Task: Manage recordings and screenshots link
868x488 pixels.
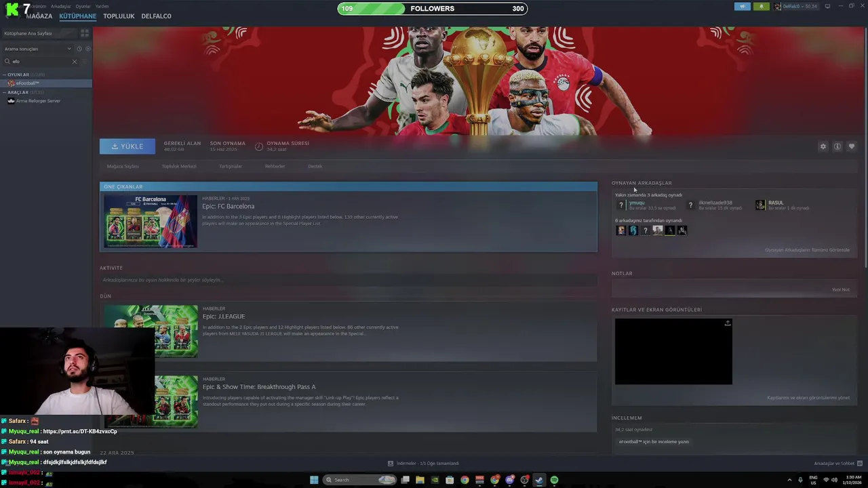Action: [808, 398]
